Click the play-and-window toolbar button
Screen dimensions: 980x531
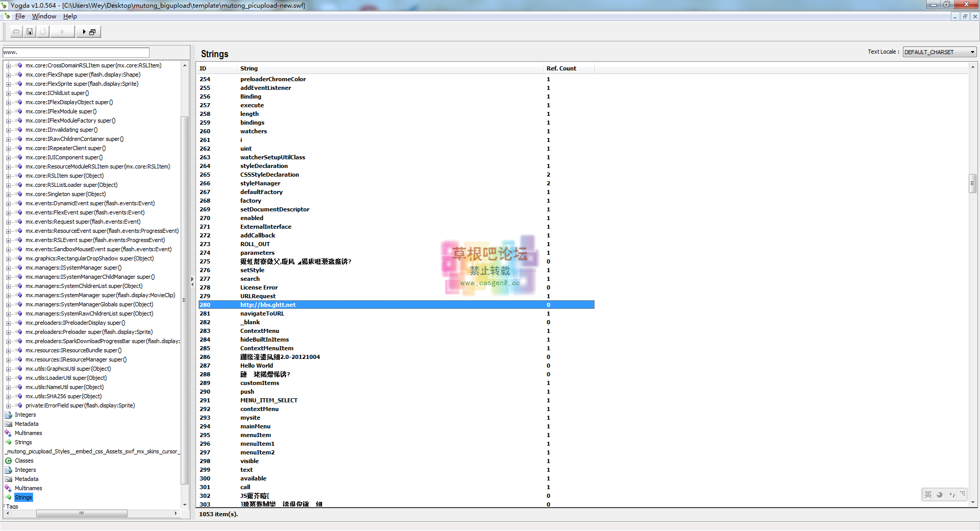pos(88,32)
